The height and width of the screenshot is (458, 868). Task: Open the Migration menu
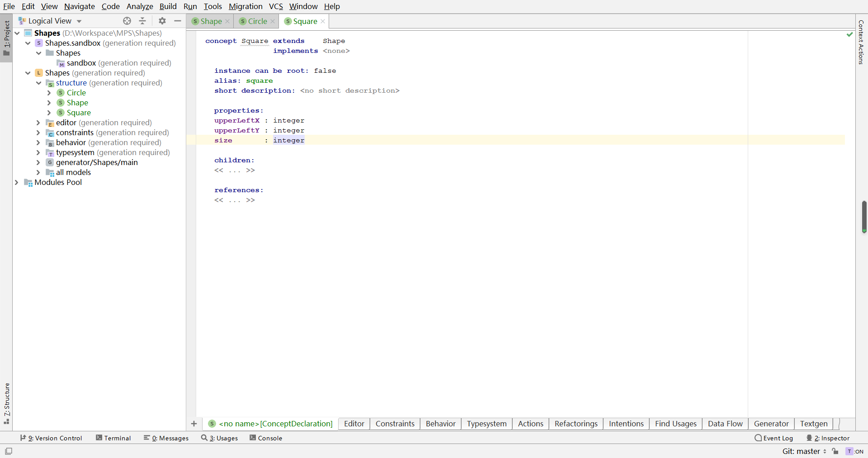[x=245, y=6]
